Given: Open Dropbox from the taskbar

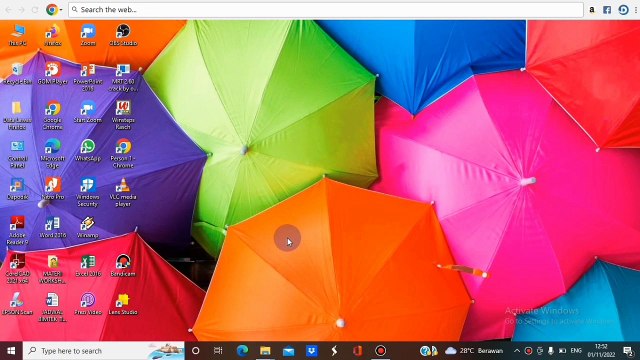Looking at the screenshot, I should [x=312, y=351].
